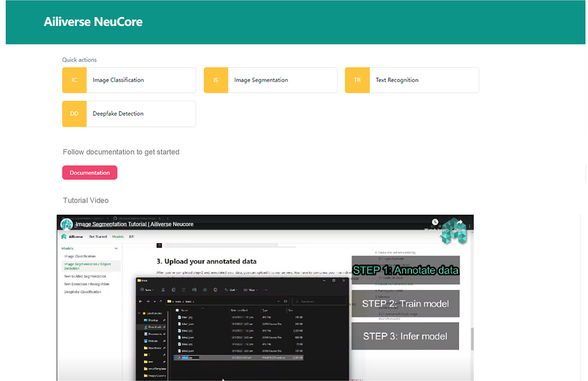Click the Tutorial Video heading
This screenshot has width=588, height=381.
click(86, 200)
